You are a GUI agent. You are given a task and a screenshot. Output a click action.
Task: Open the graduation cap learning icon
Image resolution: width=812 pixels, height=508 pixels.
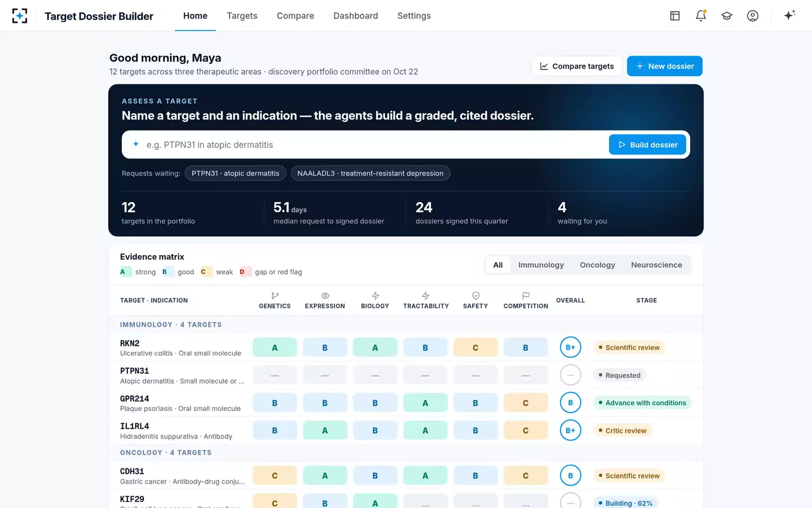click(x=727, y=16)
